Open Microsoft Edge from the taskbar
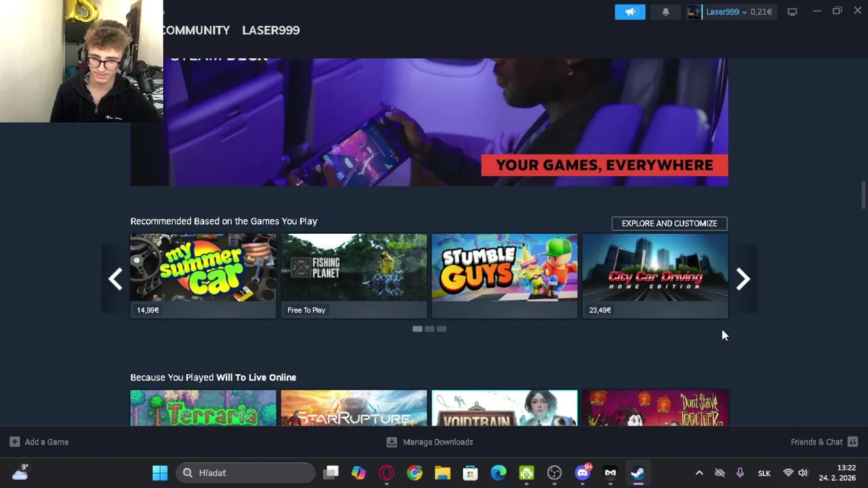This screenshot has width=868, height=488. coord(498,473)
